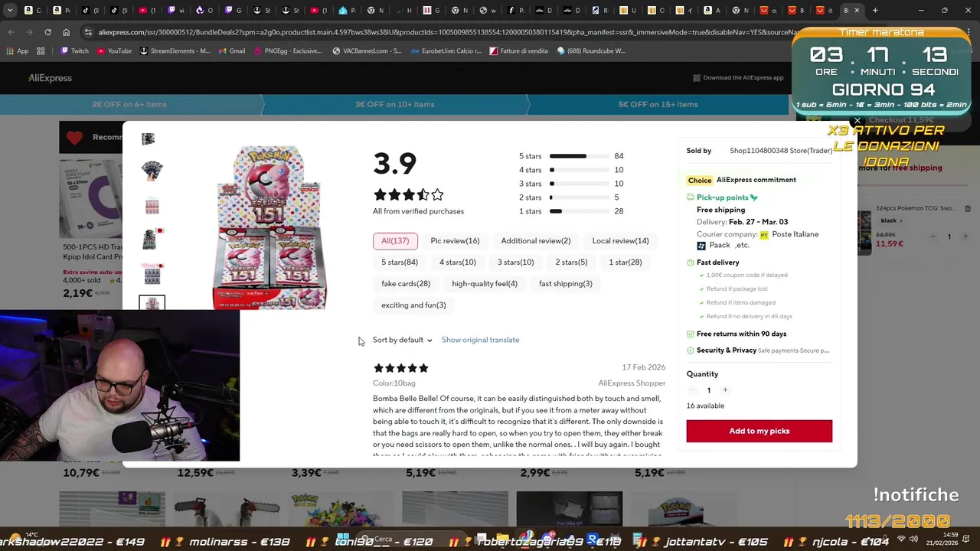Click the AliExpress commitment Choice badge
The width and height of the screenshot is (980, 551).
(699, 180)
